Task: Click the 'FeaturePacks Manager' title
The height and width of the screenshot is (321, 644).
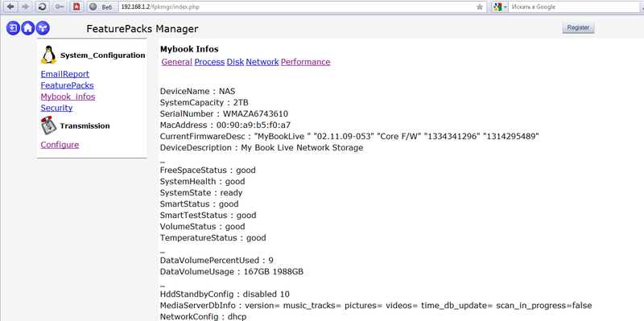Action: point(142,29)
